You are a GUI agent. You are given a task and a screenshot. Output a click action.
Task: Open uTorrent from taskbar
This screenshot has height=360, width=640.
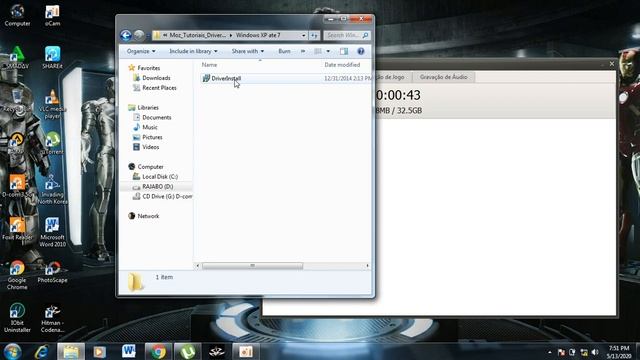pyautogui.click(x=187, y=351)
